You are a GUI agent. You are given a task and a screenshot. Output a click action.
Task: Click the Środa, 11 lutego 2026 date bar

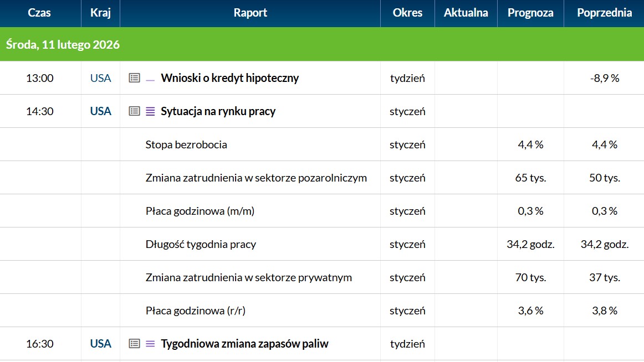[x=63, y=44]
